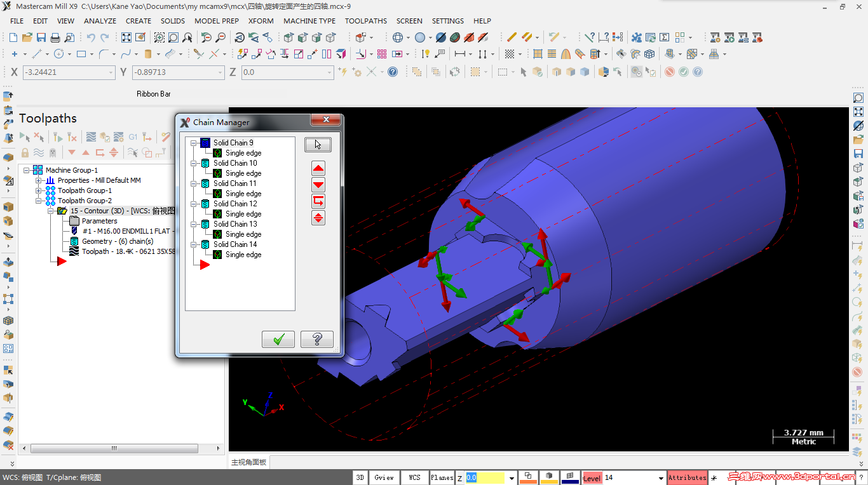Screen dimensions: 868x485
Task: Open the Analyze distance tool icon
Action: pos(603,37)
